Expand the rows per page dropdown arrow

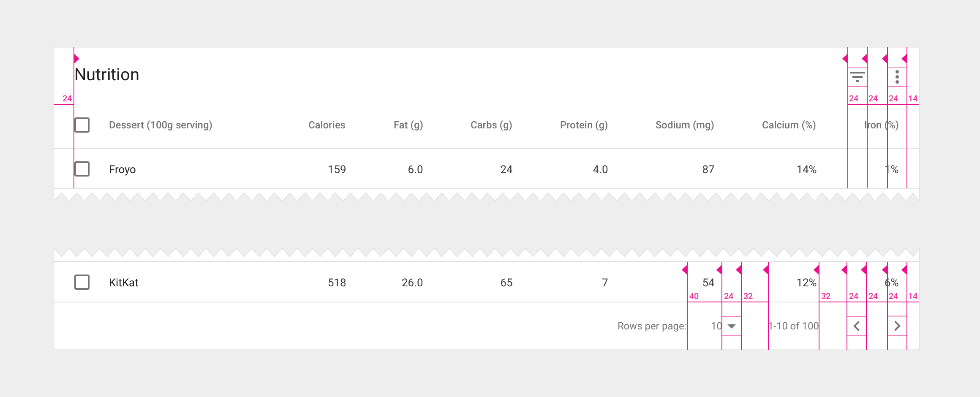click(x=732, y=326)
